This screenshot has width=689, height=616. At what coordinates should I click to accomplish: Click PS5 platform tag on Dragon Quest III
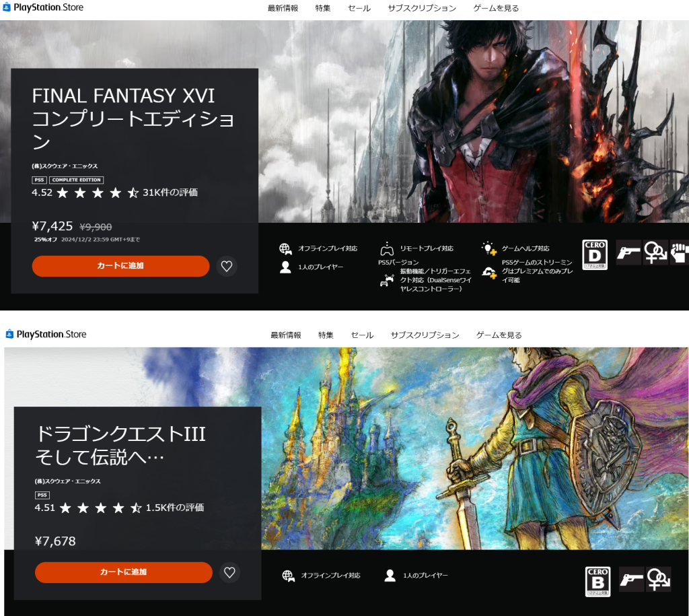42,495
